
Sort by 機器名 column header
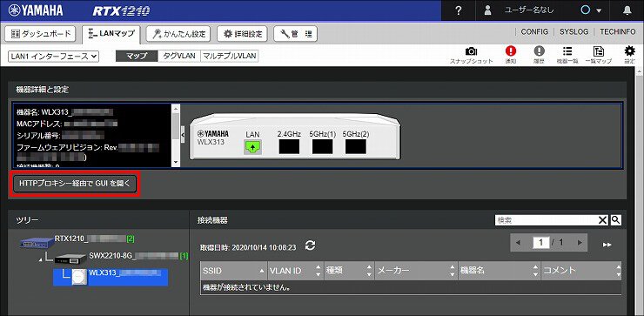pos(500,271)
